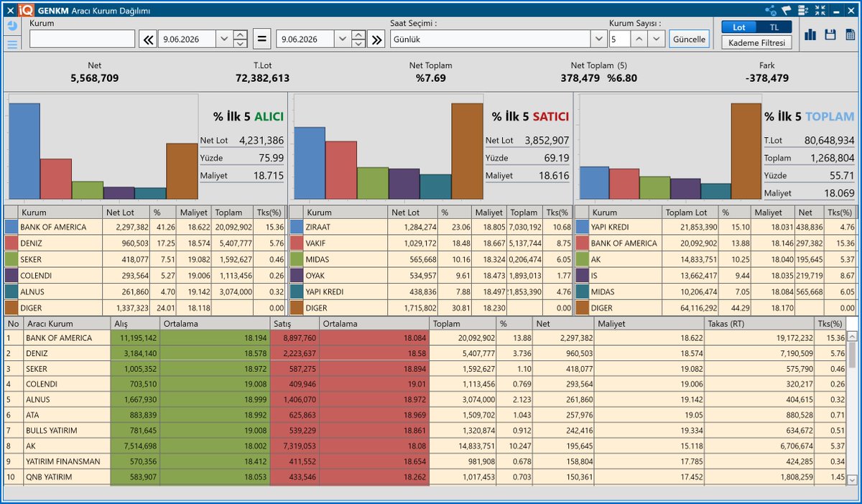Viewport: 862px width, 504px height.
Task: Click the server sync icon in title bar
Action: pyautogui.click(x=803, y=10)
